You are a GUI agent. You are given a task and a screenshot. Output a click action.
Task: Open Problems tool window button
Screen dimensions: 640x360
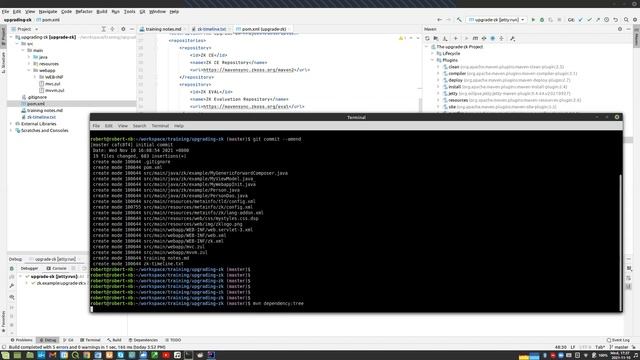[x=21, y=340]
